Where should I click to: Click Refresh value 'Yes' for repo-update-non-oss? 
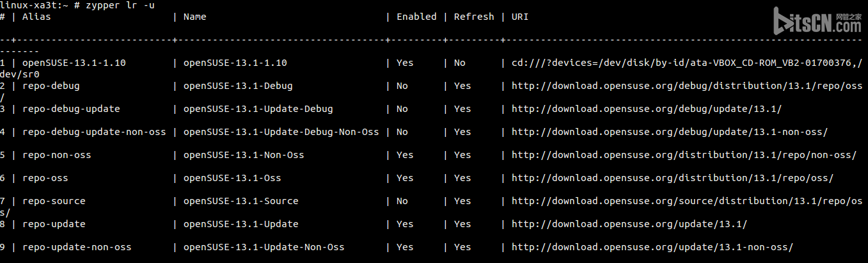462,247
